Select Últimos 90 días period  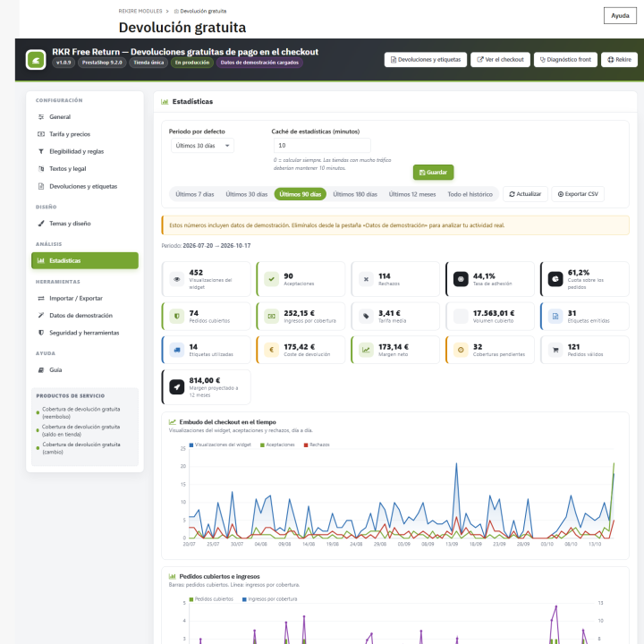[x=301, y=194]
